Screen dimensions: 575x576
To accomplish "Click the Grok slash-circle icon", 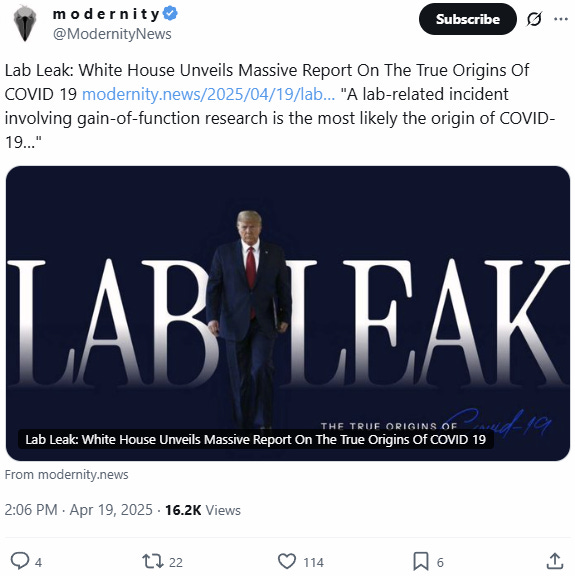I will click(534, 19).
